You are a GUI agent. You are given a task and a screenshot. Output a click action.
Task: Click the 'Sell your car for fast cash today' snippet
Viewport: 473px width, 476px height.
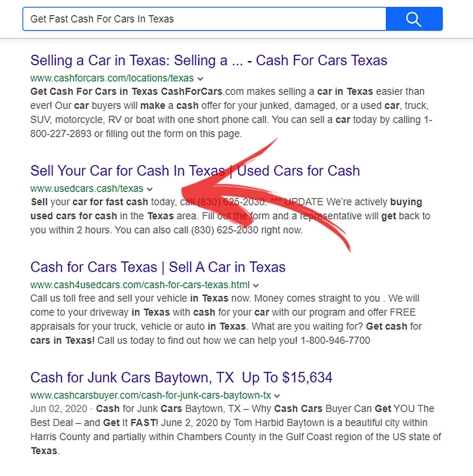click(230, 216)
